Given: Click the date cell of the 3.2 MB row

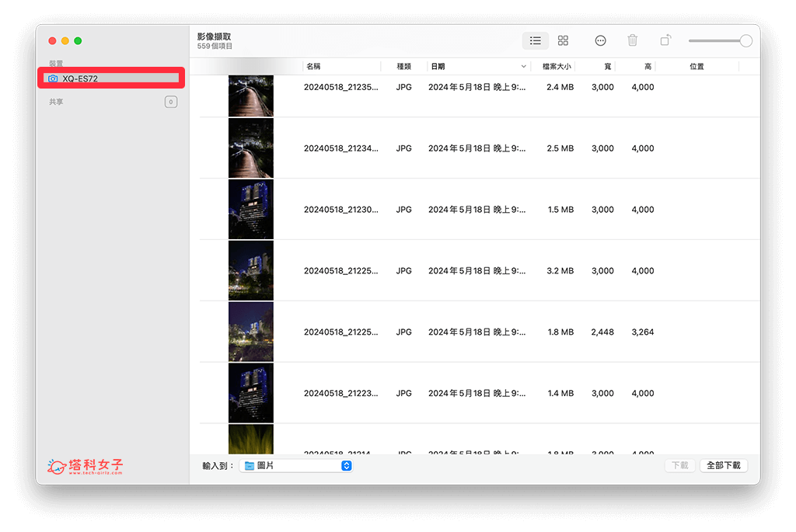Looking at the screenshot, I should pos(477,271).
